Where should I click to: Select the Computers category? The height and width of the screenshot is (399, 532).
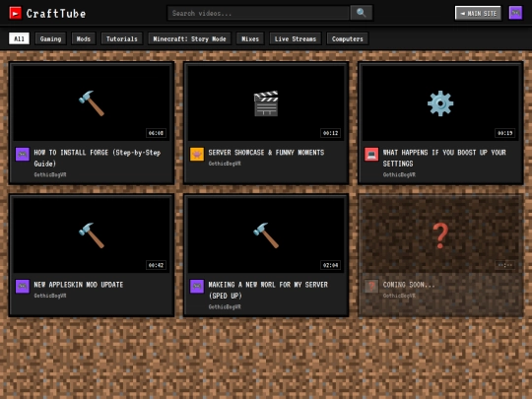348,38
